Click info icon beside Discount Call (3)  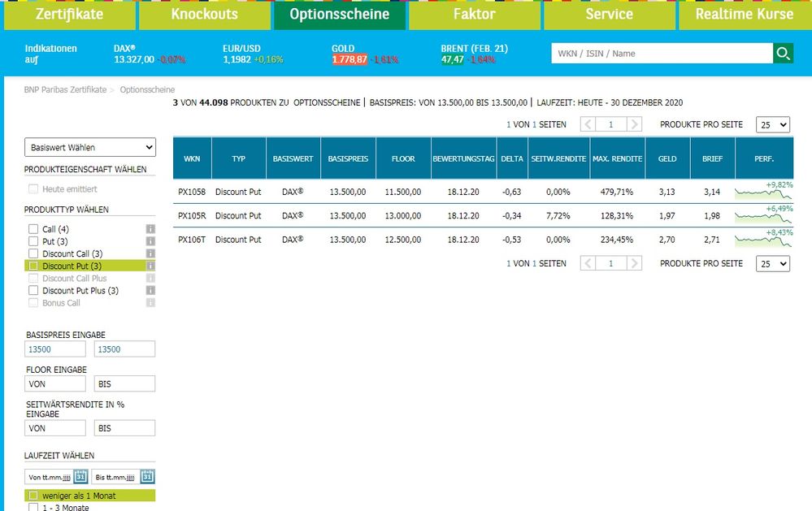(x=150, y=254)
